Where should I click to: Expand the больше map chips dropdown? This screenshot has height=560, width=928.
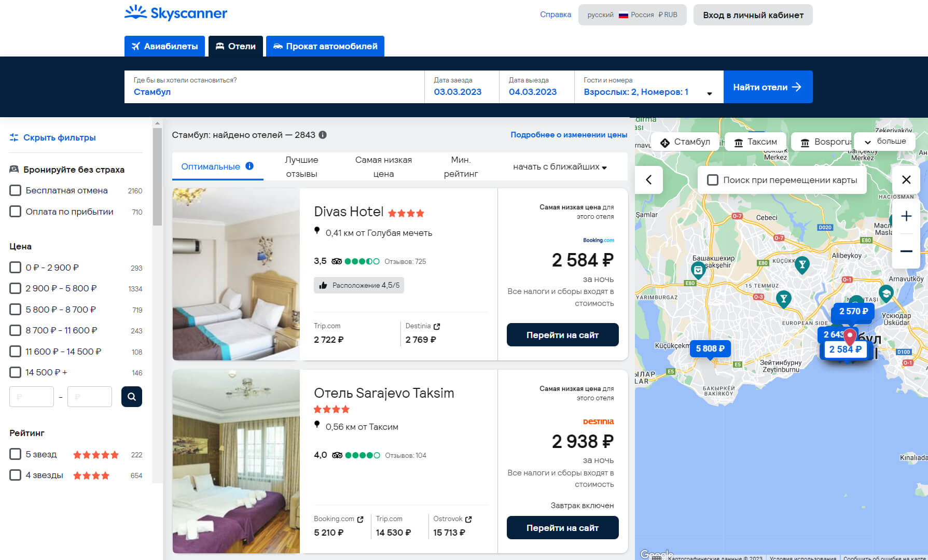click(x=884, y=142)
